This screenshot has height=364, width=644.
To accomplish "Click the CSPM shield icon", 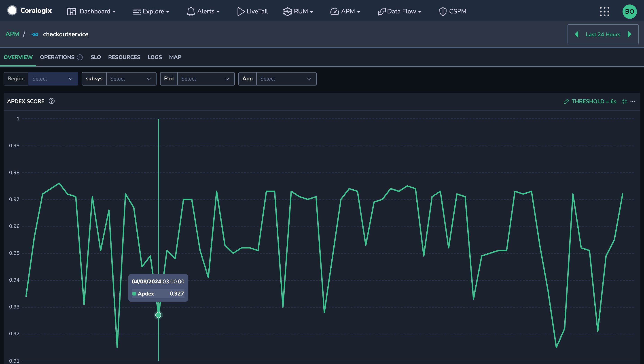I will click(443, 11).
